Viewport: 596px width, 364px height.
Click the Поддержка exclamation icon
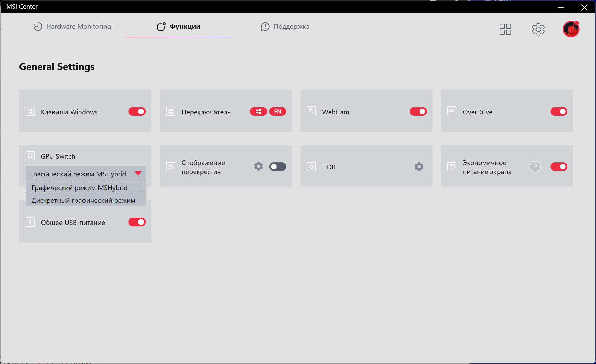pos(265,27)
